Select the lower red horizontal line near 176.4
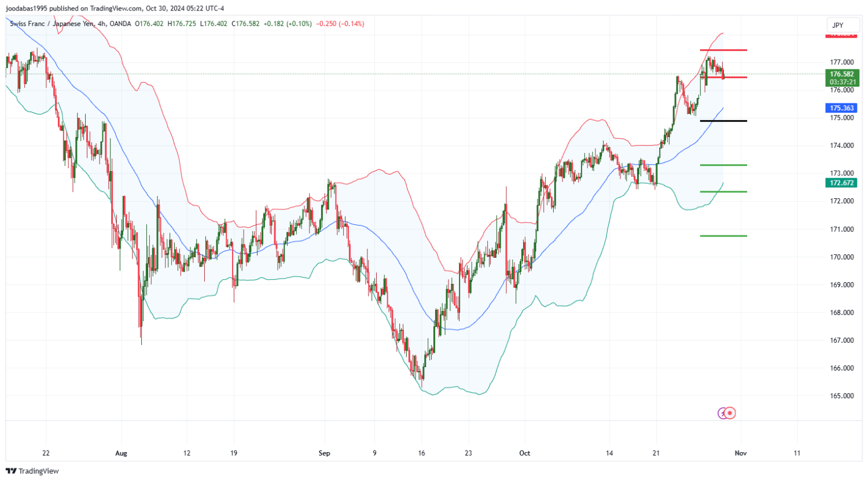This screenshot has width=868, height=481. click(x=723, y=77)
